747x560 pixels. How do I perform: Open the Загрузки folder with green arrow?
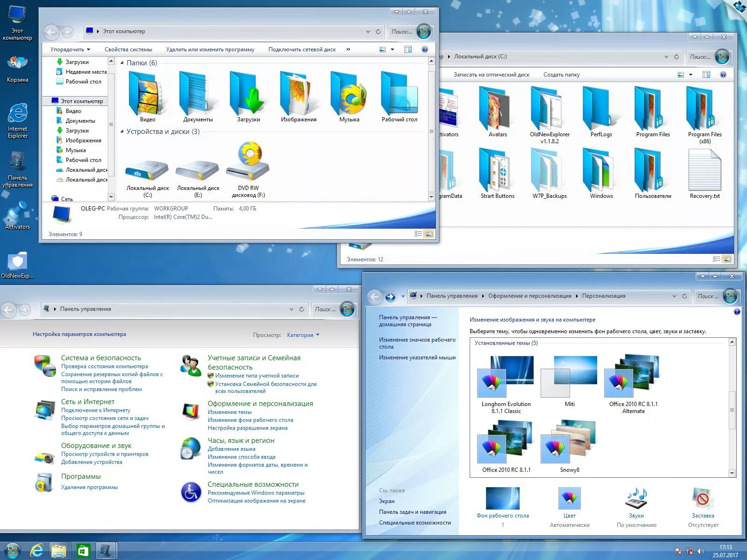pos(248,97)
